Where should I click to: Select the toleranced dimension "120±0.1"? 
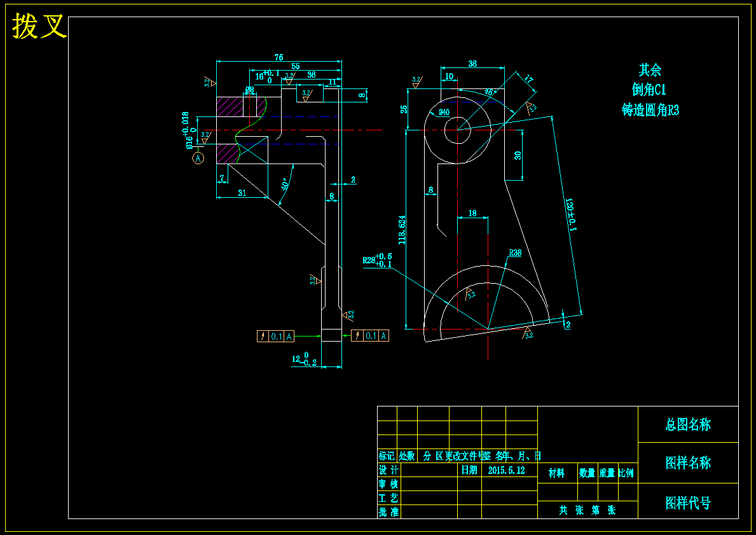tap(570, 214)
